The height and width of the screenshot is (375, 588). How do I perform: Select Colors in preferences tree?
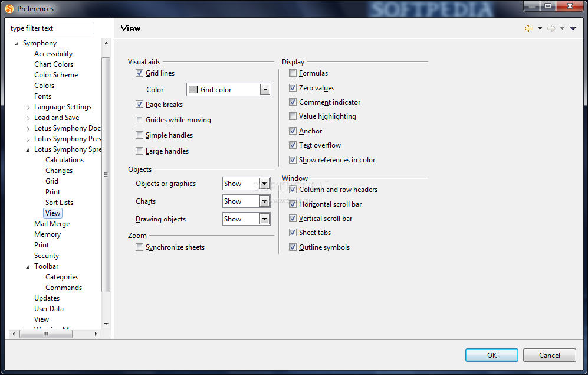44,86
